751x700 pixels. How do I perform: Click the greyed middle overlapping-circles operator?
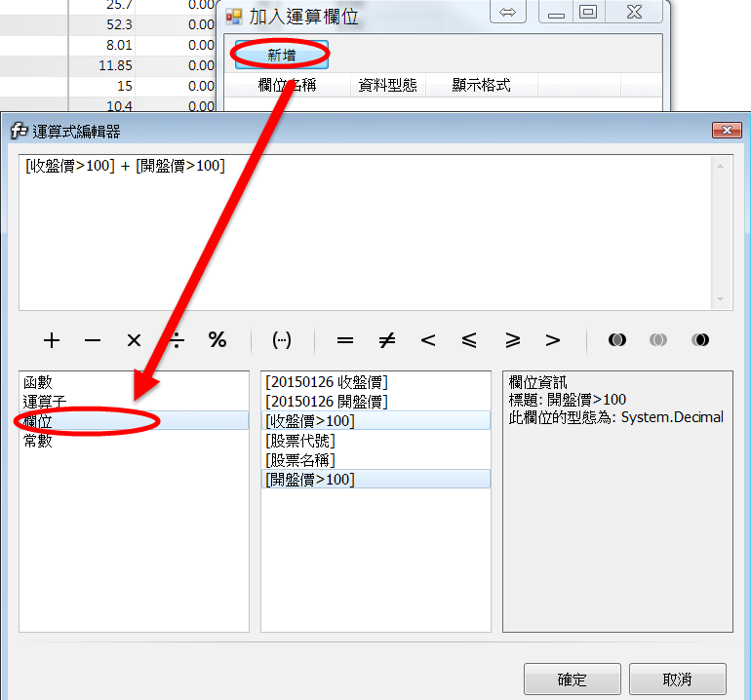tap(658, 340)
